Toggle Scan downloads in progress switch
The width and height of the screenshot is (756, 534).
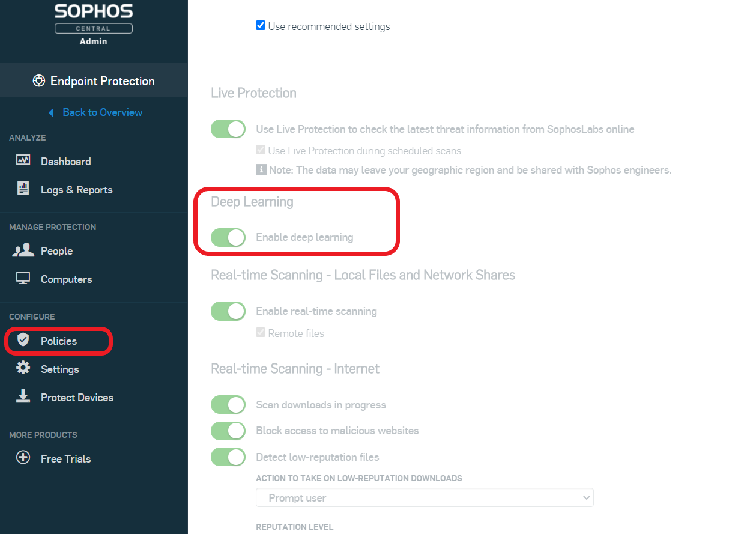228,405
